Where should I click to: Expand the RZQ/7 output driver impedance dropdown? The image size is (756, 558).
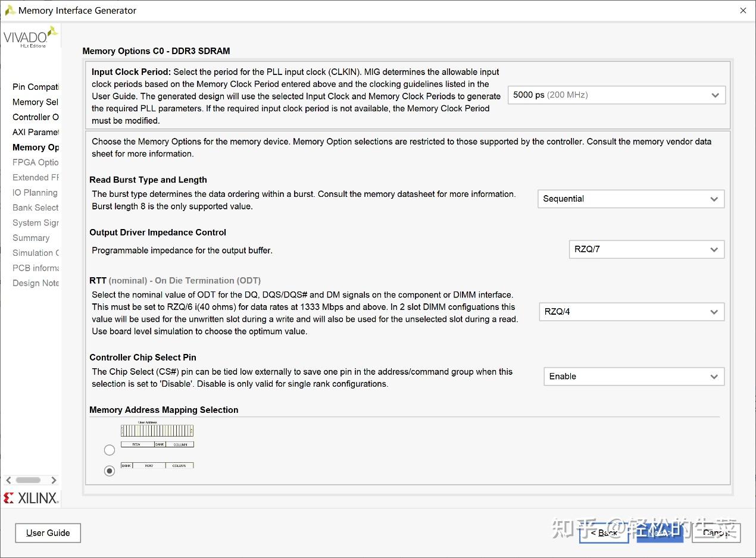click(x=646, y=249)
